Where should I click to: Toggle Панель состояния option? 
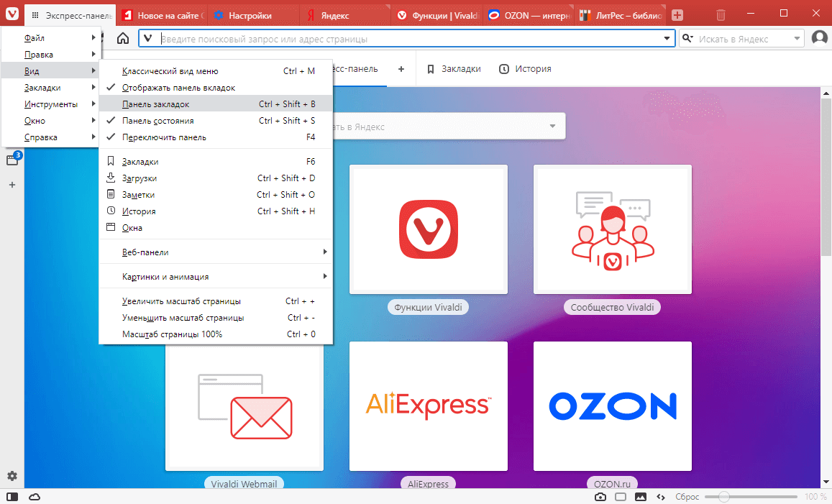(x=216, y=121)
